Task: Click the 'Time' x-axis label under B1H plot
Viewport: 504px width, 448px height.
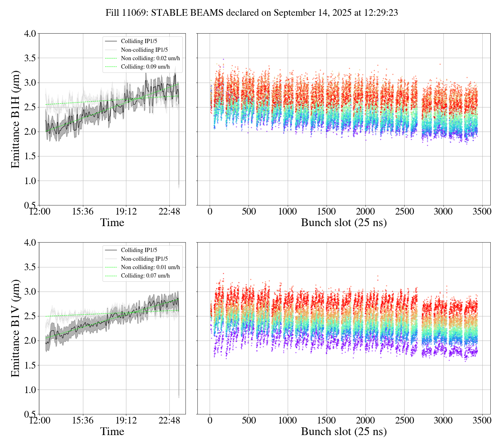Action: coord(112,223)
